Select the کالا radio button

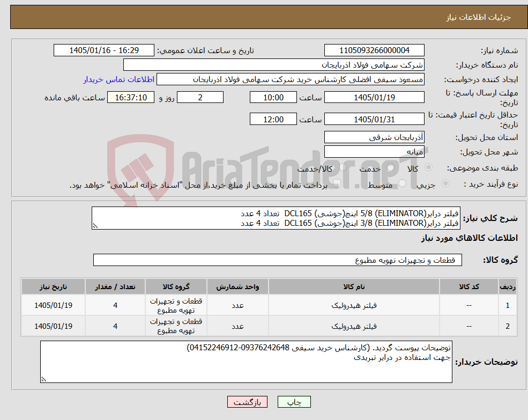click(429, 167)
